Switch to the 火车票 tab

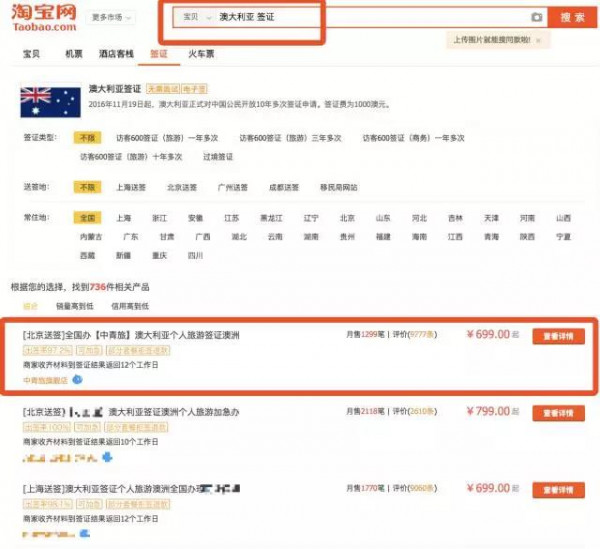tap(201, 54)
